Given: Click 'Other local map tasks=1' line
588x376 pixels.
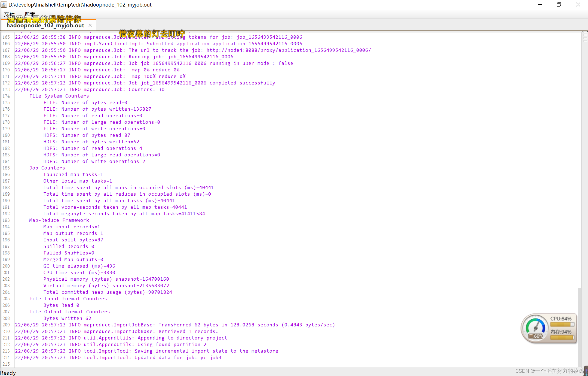Looking at the screenshot, I should (78, 181).
